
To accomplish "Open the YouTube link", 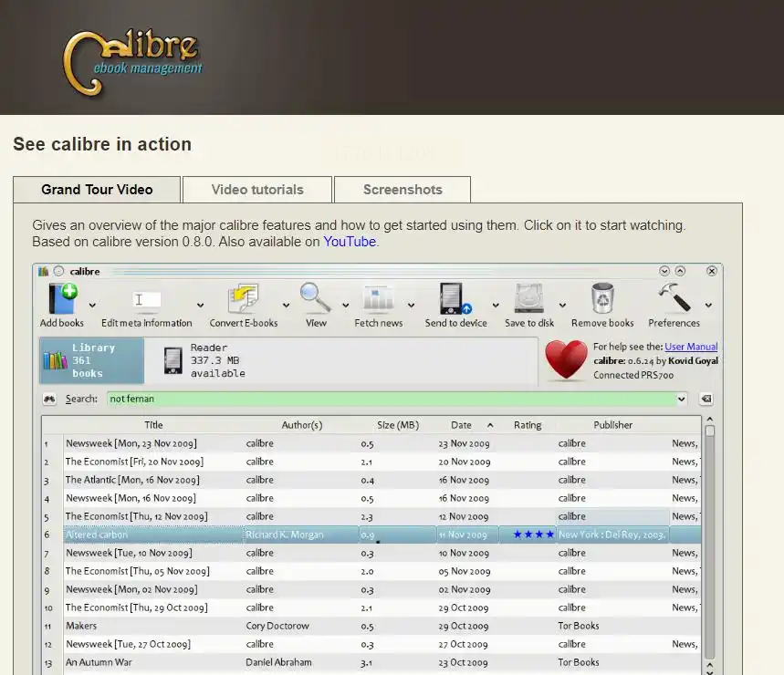I will point(350,242).
